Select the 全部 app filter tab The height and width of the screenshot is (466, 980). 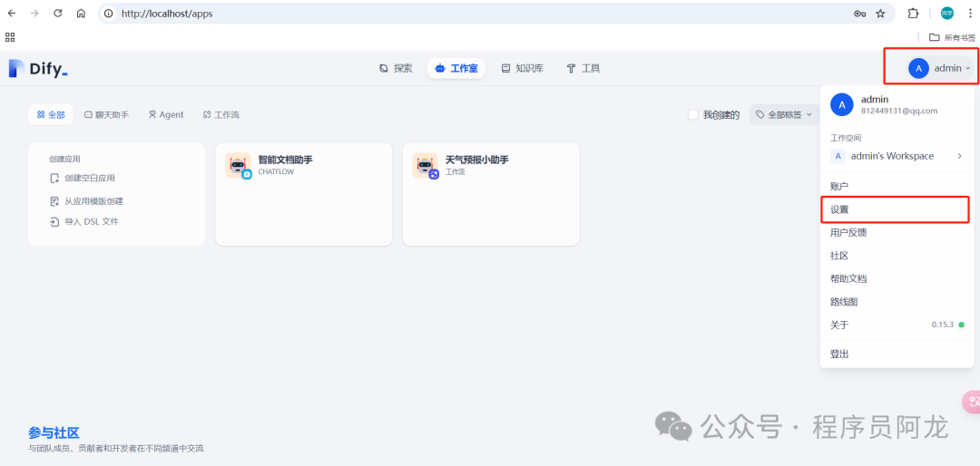point(51,114)
